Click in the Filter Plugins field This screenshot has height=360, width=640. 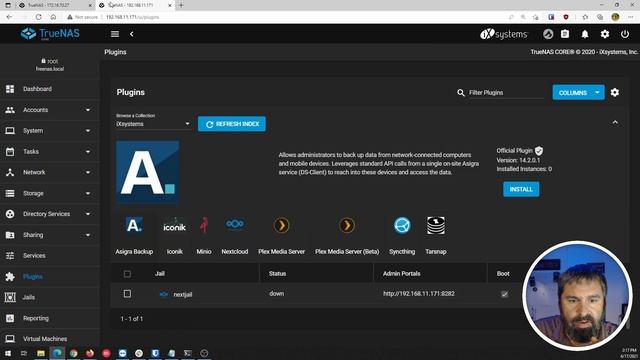[x=506, y=93]
